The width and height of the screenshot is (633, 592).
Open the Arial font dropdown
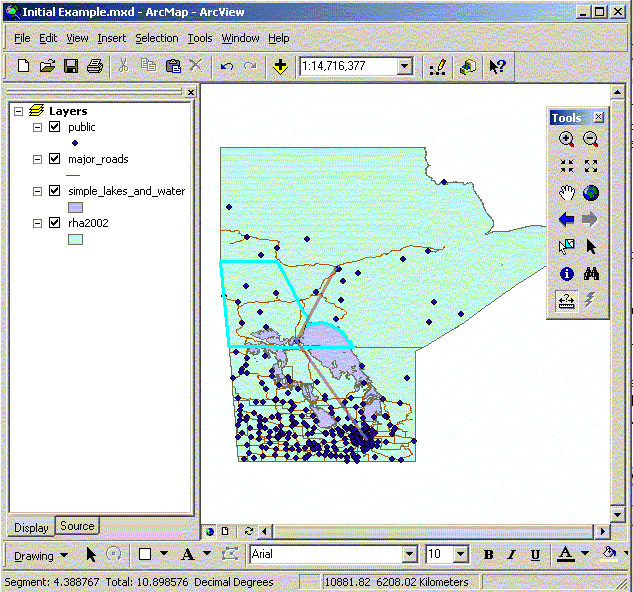tap(409, 554)
